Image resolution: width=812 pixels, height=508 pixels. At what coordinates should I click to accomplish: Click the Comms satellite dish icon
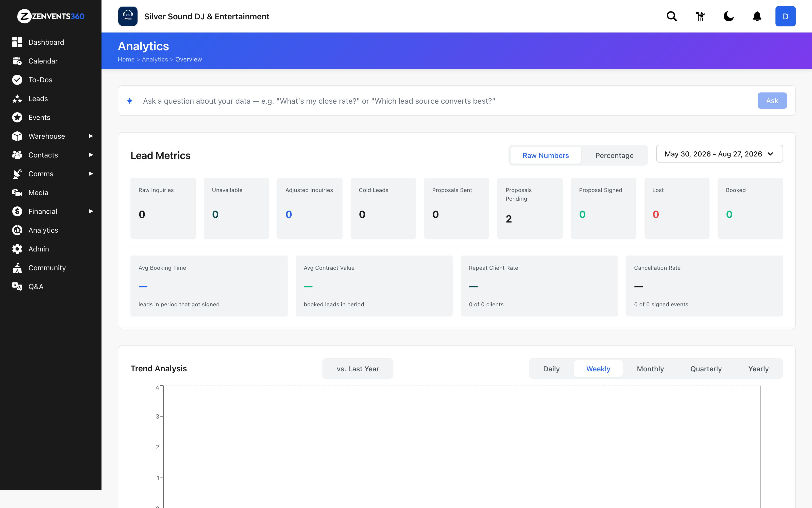17,174
